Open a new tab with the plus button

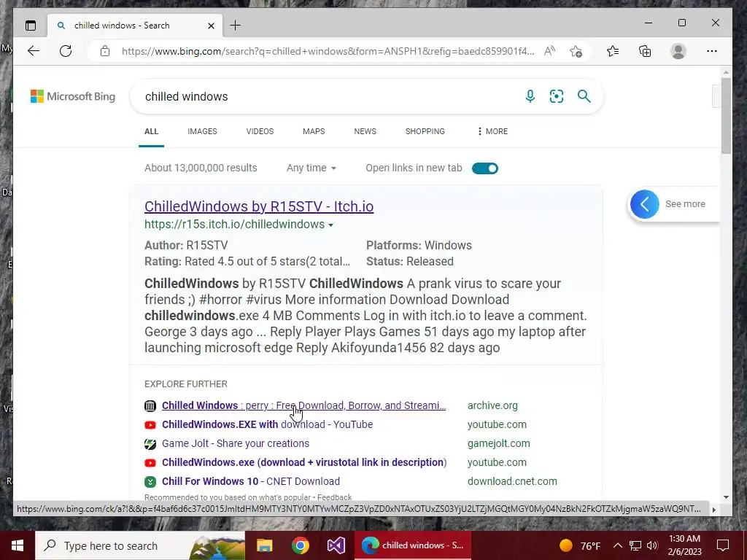coord(236,26)
